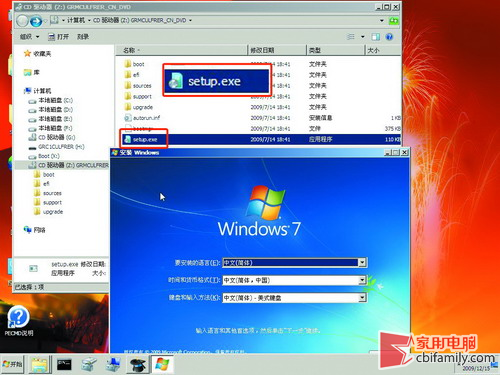Open the disk drive tool taskbar icon
Image resolution: width=500 pixels, height=375 pixels.
89,364
